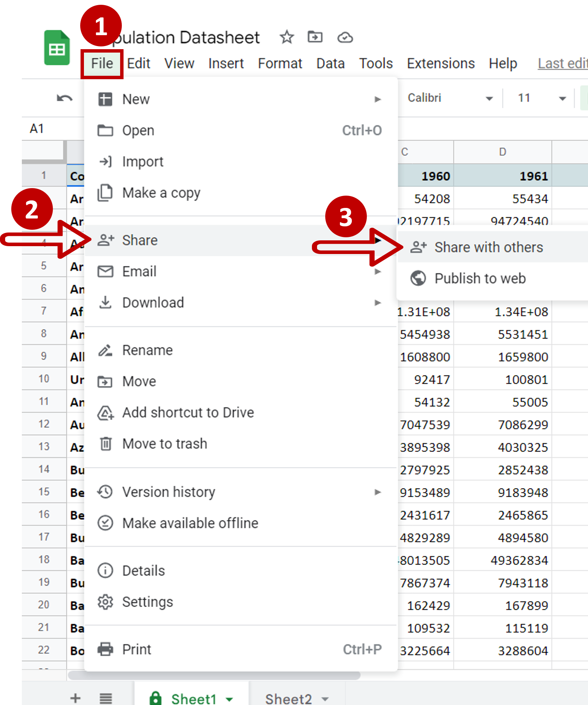Viewport: 588px width, 705px height.
Task: Click the Last edit link
Action: [x=563, y=64]
